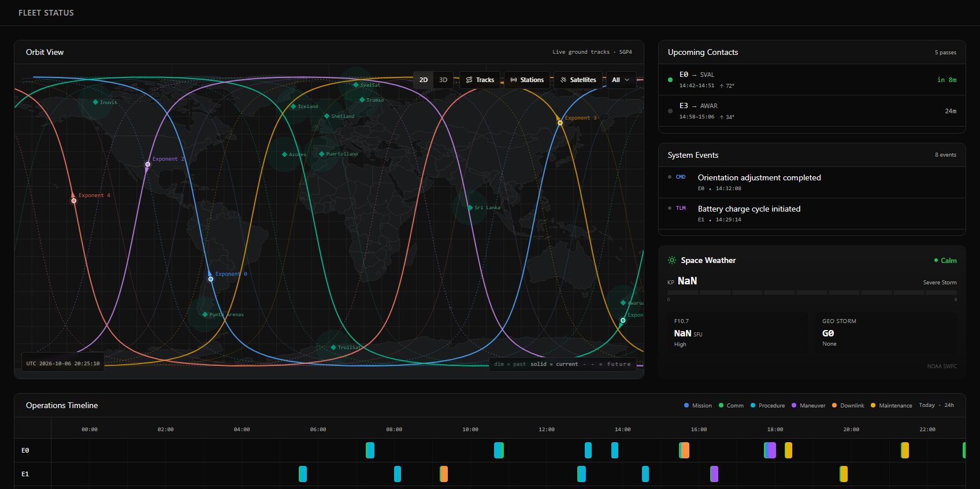The width and height of the screenshot is (980, 489).
Task: Click the E1 purple maneuver timeline block
Action: point(714,474)
